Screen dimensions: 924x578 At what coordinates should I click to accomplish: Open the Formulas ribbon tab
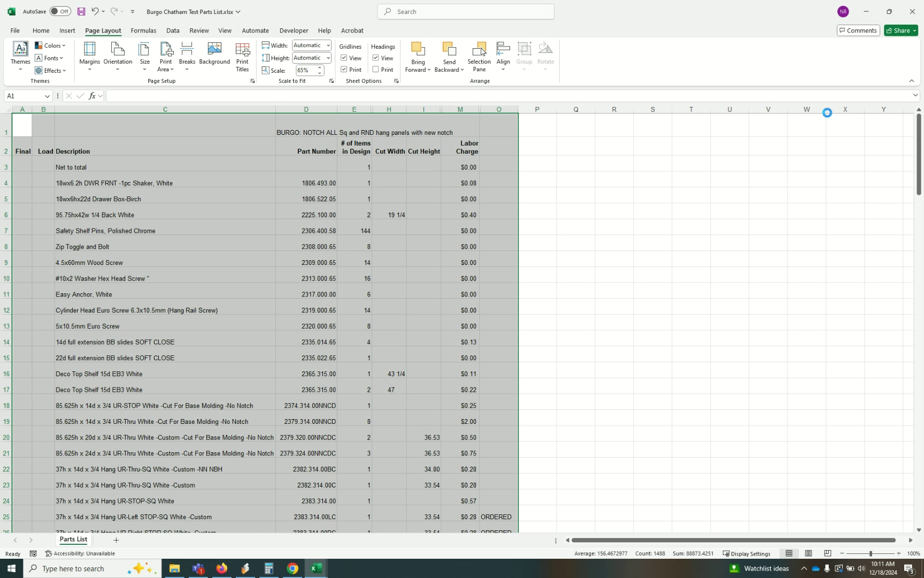pyautogui.click(x=143, y=31)
